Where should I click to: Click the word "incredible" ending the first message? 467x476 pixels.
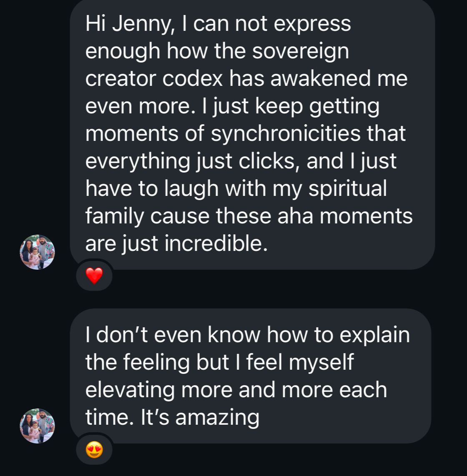pos(216,243)
